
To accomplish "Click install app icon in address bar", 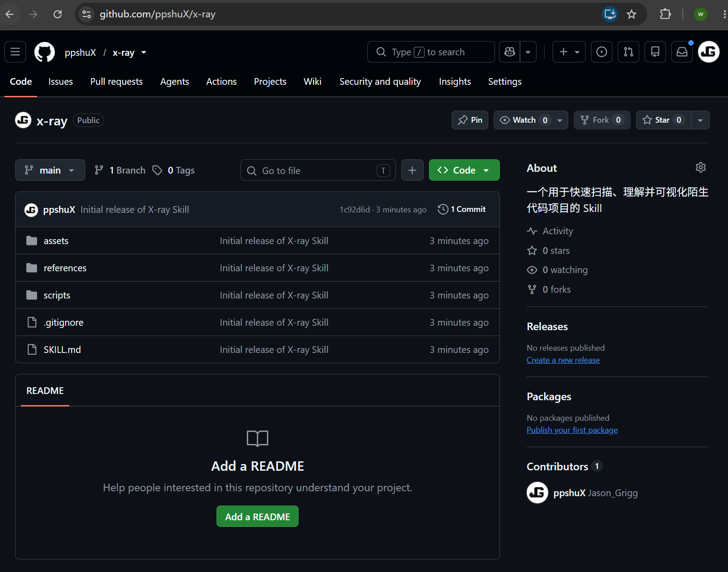I will point(610,14).
